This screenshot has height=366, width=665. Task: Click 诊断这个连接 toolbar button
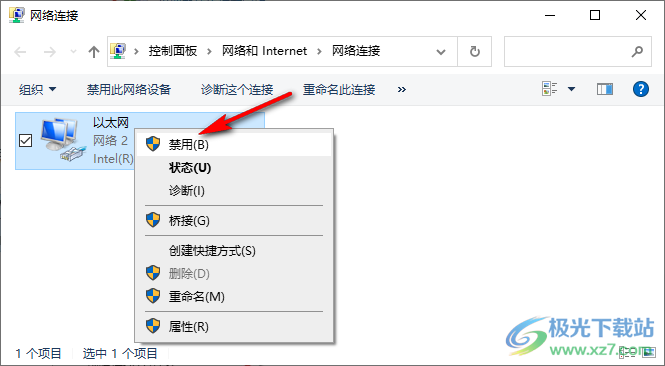tap(237, 89)
